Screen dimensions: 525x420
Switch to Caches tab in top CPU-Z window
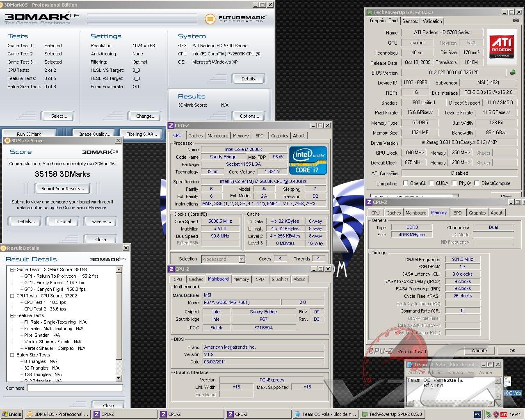(x=195, y=136)
